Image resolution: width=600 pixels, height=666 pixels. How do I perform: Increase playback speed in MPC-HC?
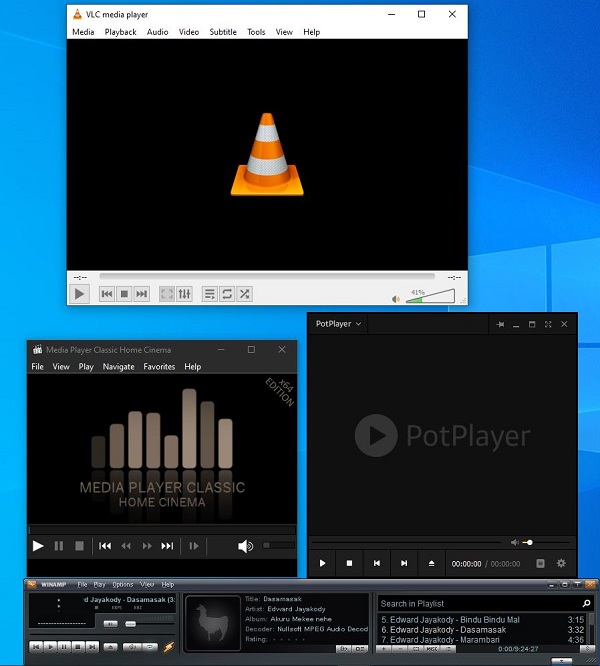(147, 546)
